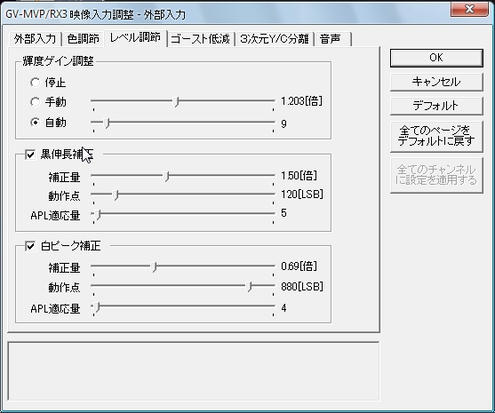Click 全てのページをデフォルトに戻す button

pos(436,136)
